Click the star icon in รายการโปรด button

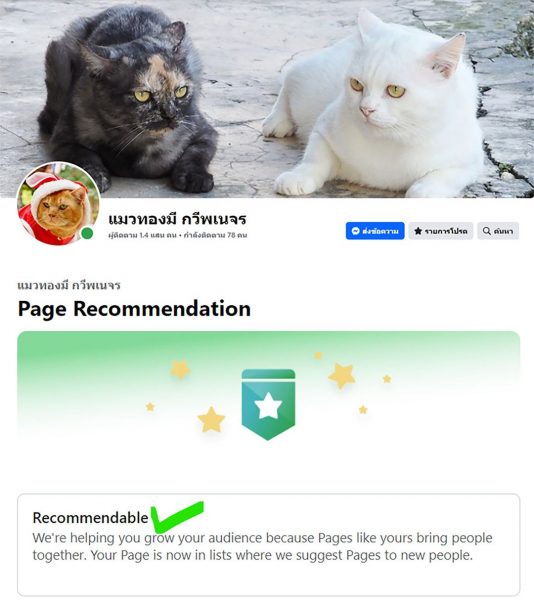click(x=418, y=231)
